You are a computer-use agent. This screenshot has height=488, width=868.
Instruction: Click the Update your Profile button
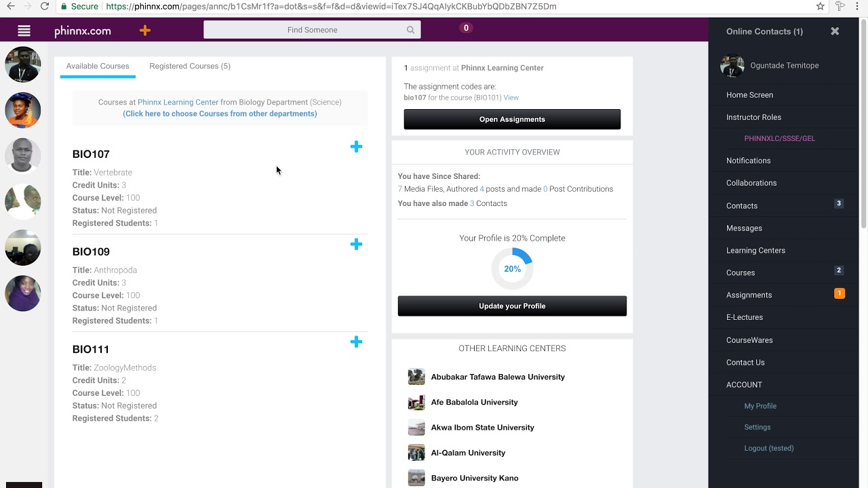[x=512, y=306]
